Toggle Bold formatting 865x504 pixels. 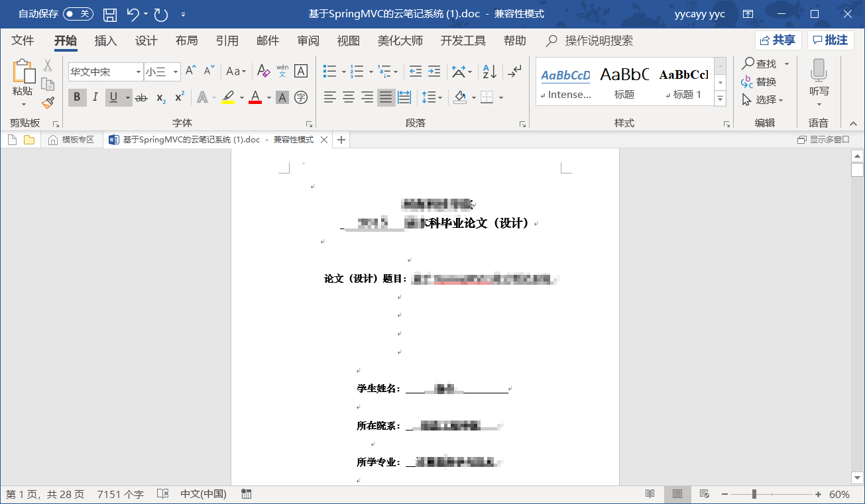tap(77, 98)
